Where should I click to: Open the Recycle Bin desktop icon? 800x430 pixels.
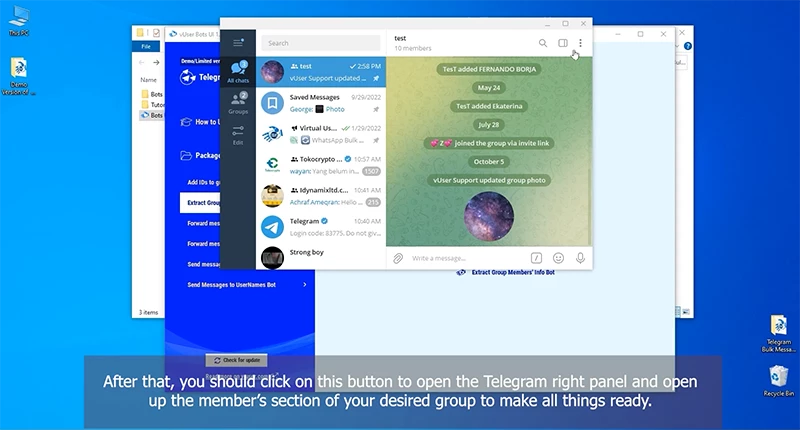tap(779, 381)
